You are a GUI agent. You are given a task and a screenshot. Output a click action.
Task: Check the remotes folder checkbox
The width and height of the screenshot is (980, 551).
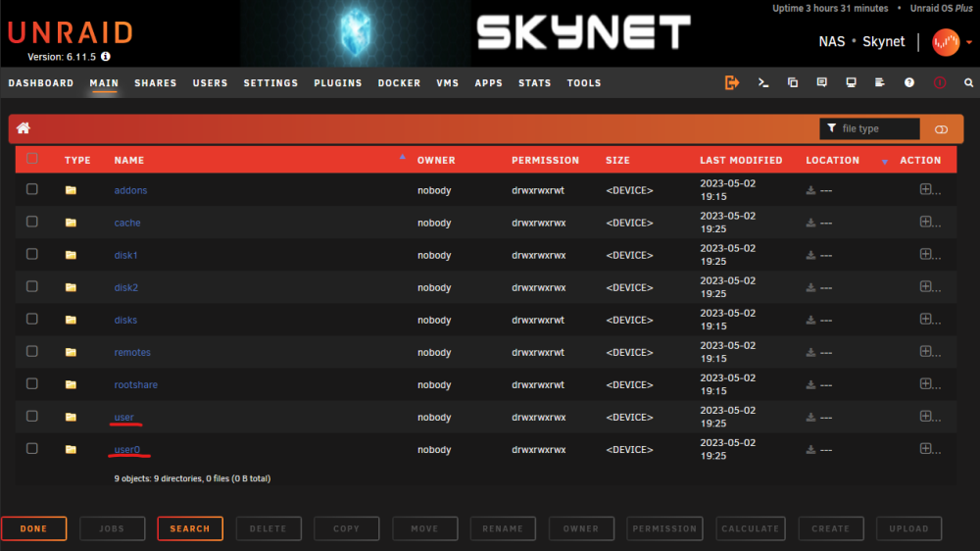(x=32, y=352)
